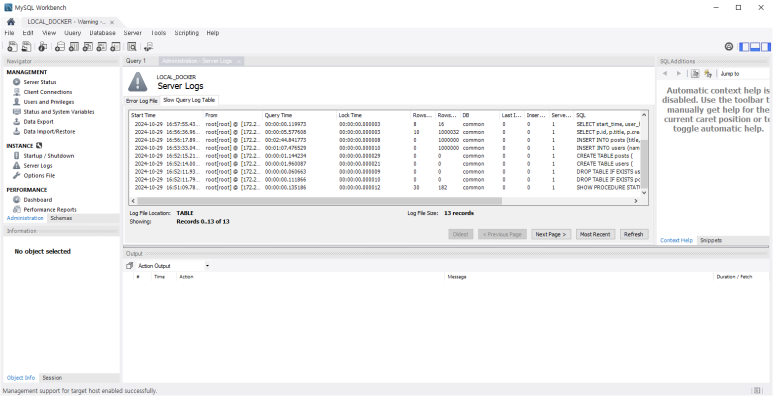
Task: Open the search table data tool
Action: (132, 47)
